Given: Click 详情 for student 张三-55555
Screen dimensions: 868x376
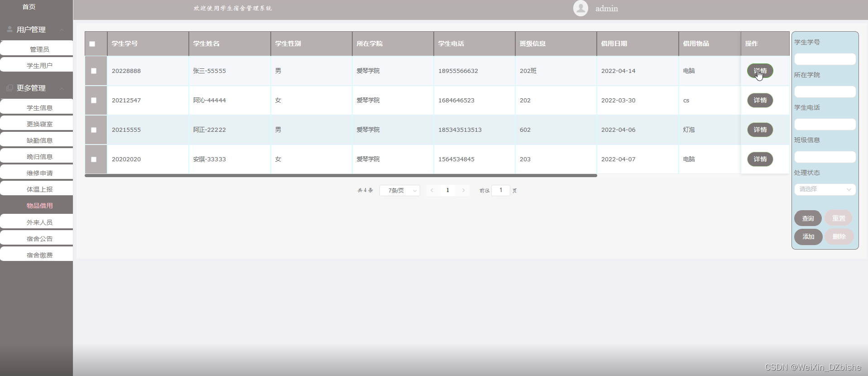Looking at the screenshot, I should click(760, 71).
